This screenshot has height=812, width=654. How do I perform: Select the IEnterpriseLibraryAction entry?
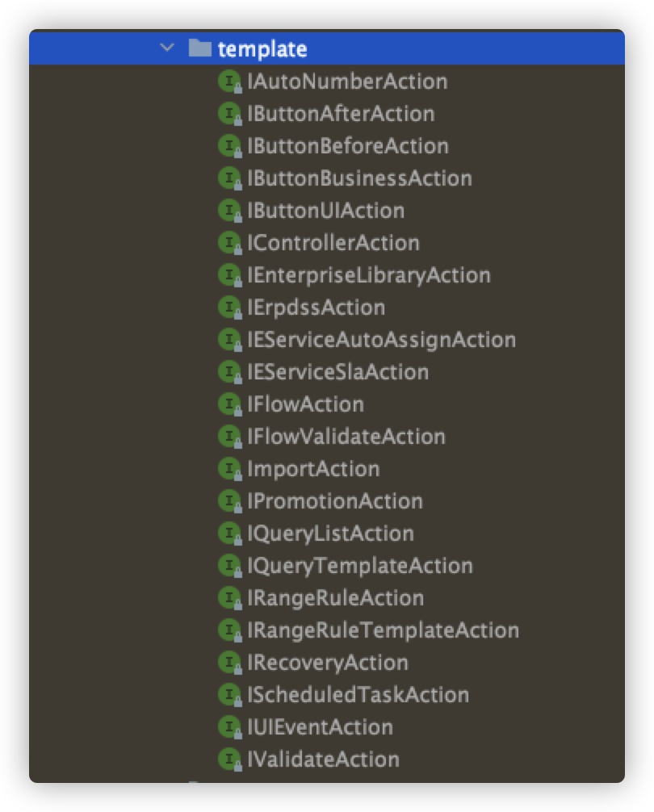tap(368, 275)
